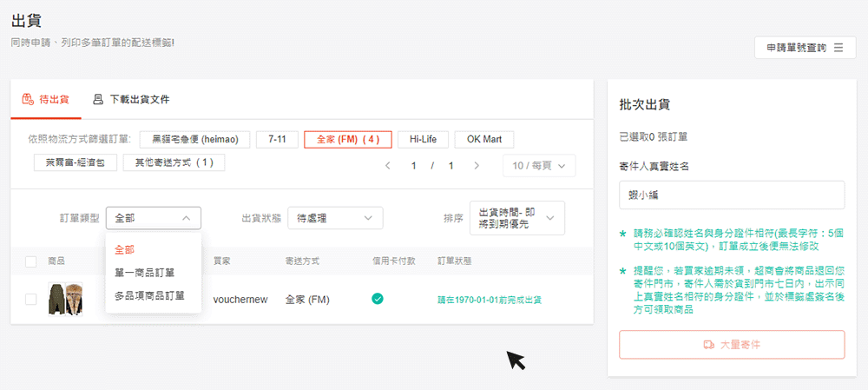Filter orders by Hi-Life shipping

point(424,140)
